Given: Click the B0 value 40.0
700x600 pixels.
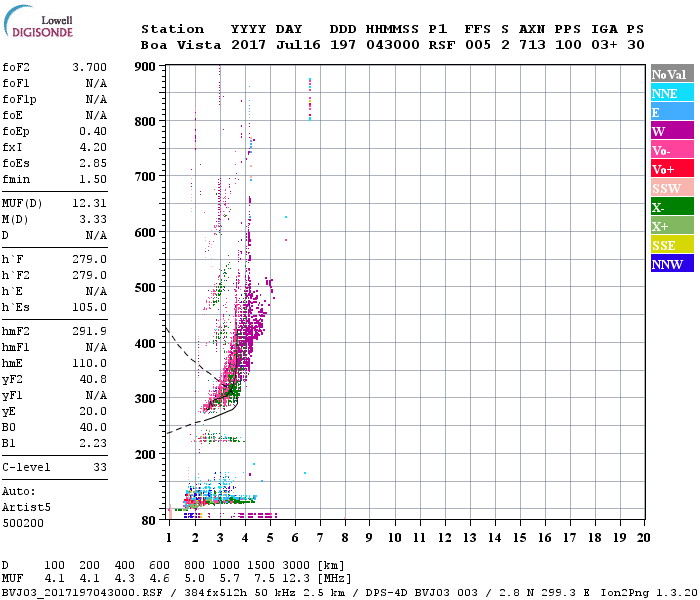Looking at the screenshot, I should 93,427.
